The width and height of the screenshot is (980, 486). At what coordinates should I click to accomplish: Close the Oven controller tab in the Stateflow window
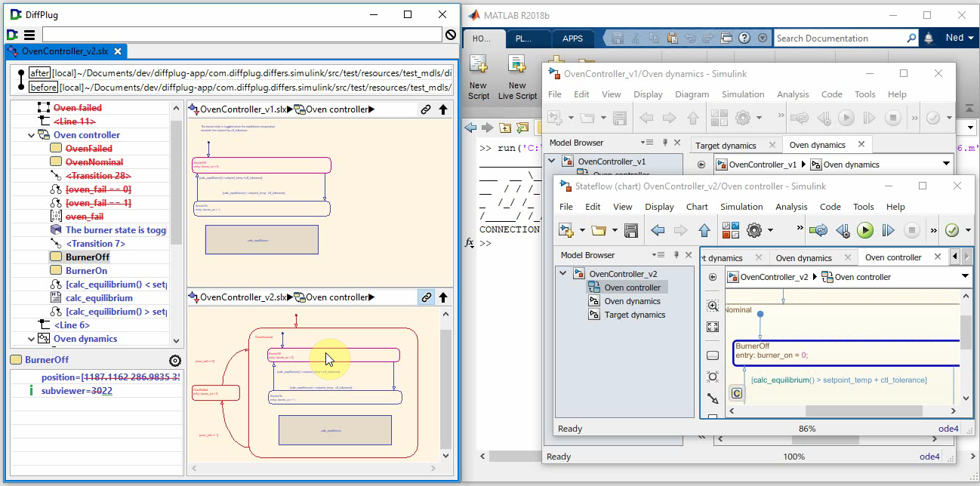[x=937, y=257]
